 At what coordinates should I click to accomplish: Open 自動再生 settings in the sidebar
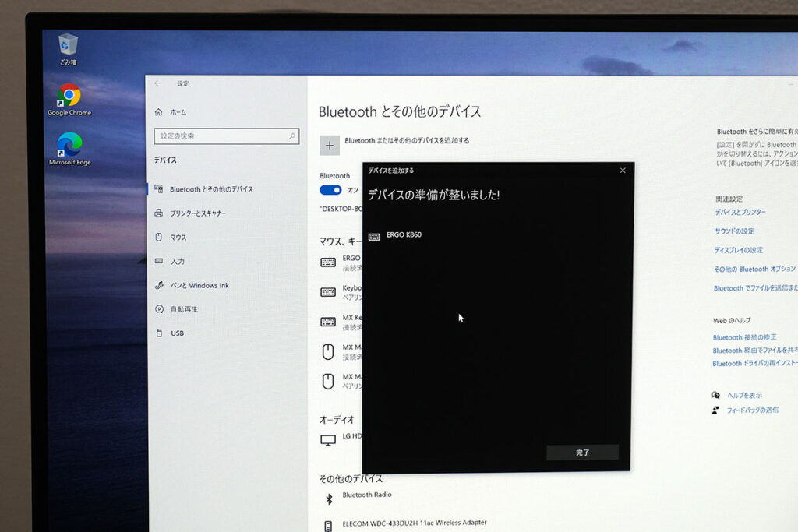pos(184,309)
